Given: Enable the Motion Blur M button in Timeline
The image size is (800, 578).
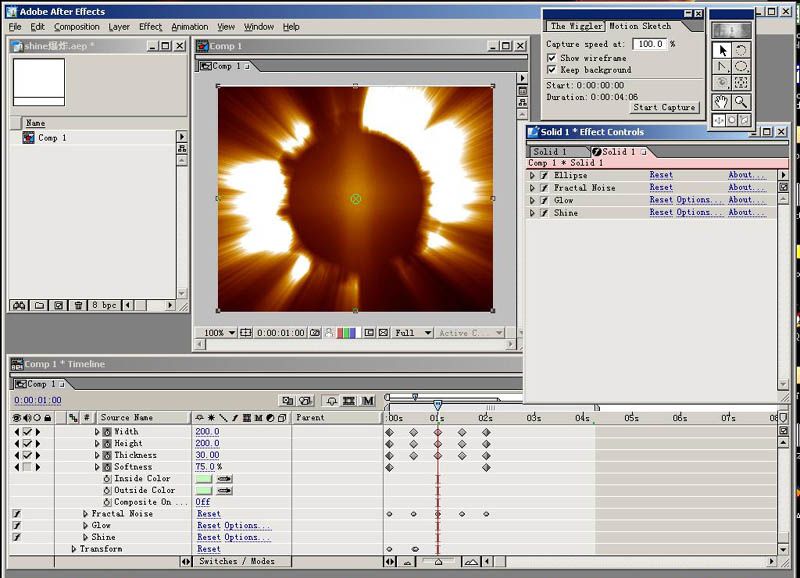Looking at the screenshot, I should pos(368,401).
